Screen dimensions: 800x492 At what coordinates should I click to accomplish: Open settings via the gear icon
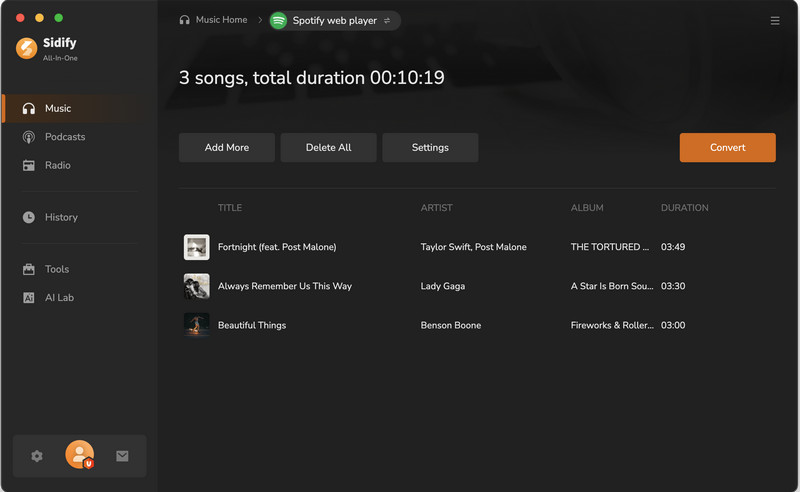pos(37,456)
